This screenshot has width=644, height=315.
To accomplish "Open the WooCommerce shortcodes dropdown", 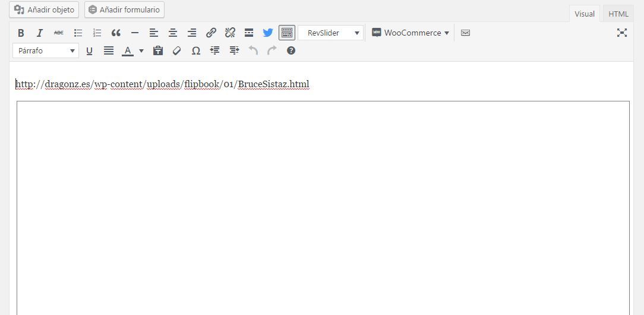I will click(x=411, y=33).
